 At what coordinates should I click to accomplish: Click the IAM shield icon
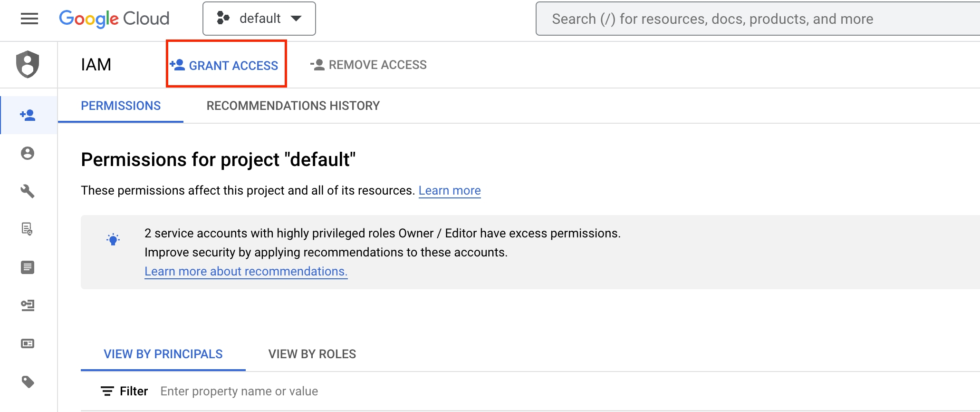28,64
